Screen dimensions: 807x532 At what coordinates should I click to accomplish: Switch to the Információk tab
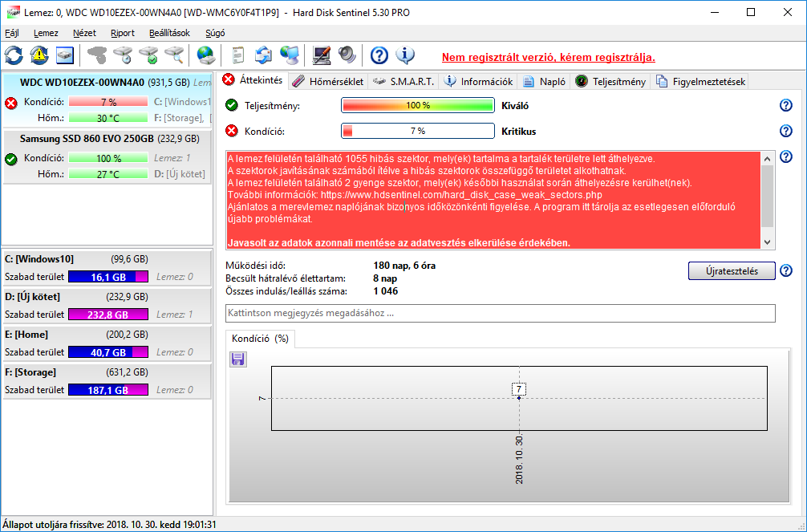pos(479,81)
